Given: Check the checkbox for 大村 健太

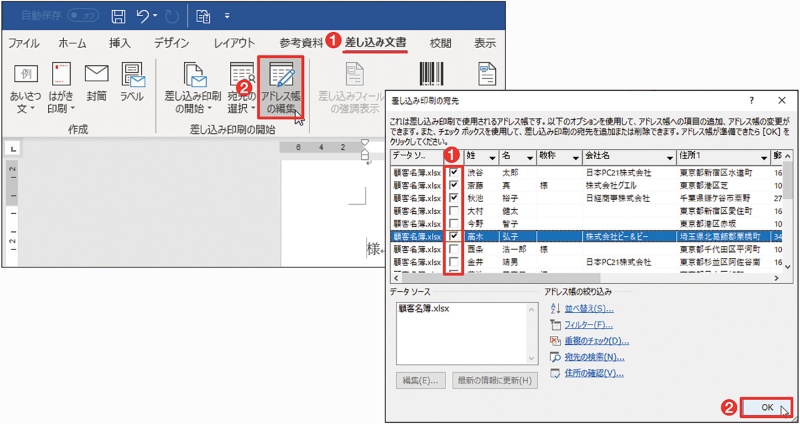Looking at the screenshot, I should coord(455,211).
